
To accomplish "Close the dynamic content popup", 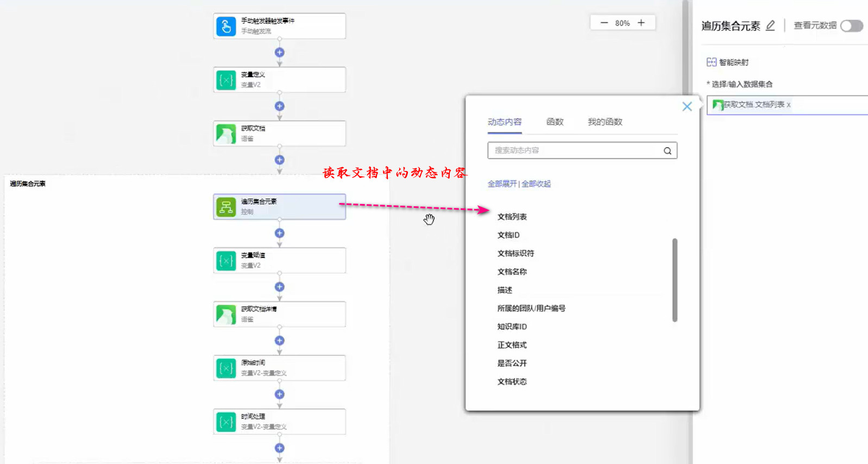I will (x=687, y=106).
